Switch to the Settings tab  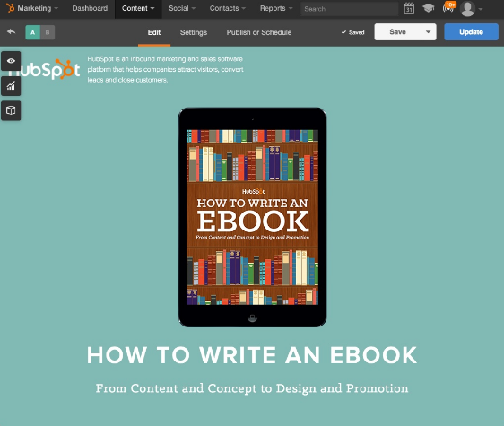coord(194,32)
